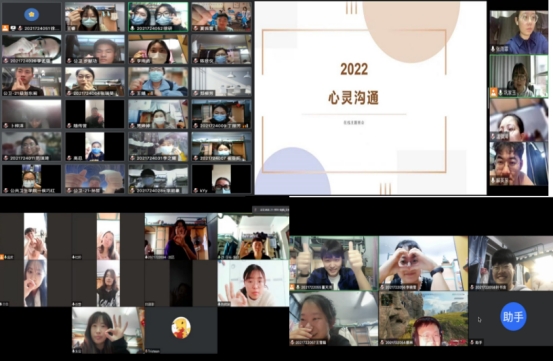This screenshot has height=362, width=553.
Task: Select the tile showing empty room with pendant lamps
Action: pyautogui.click(x=221, y=82)
